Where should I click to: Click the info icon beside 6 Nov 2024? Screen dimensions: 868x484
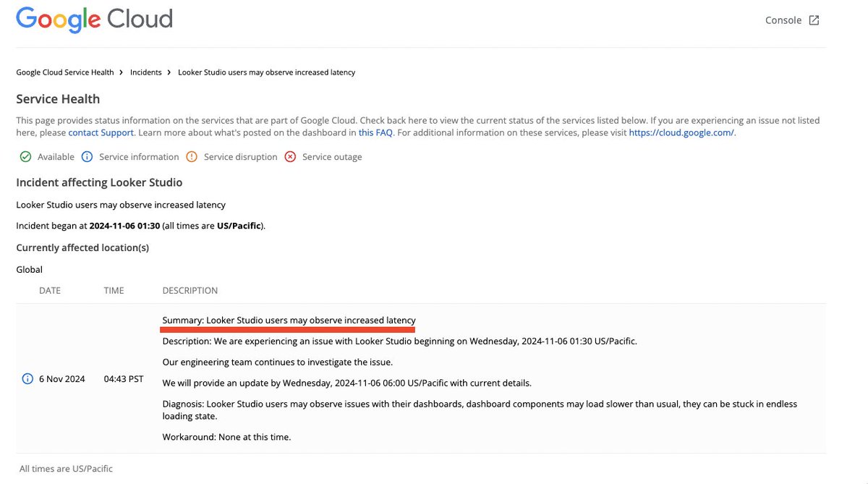27,379
